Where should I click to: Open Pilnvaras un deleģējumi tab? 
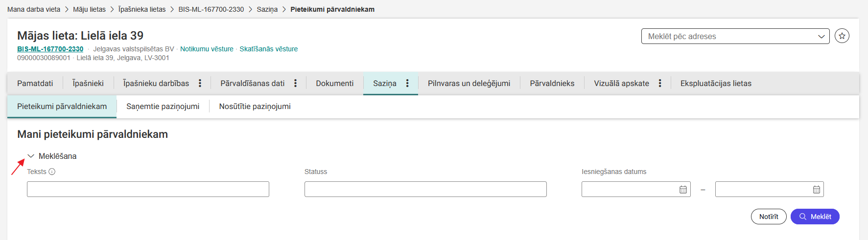tap(469, 84)
